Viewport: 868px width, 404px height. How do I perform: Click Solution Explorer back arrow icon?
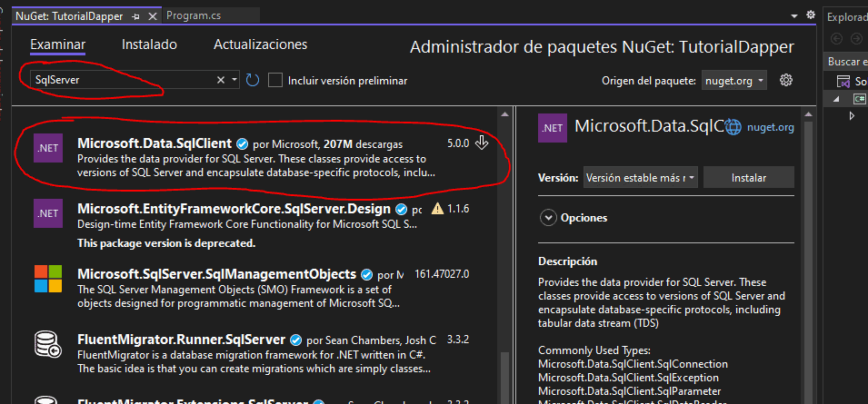tap(836, 39)
